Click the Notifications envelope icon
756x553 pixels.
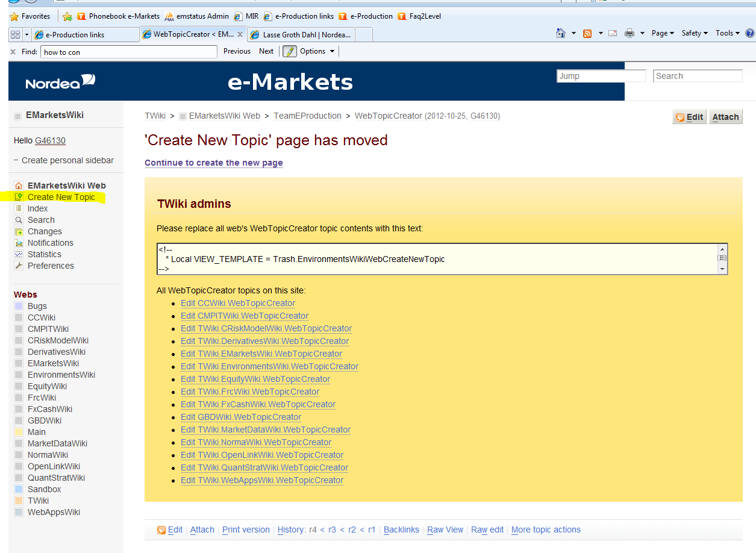point(19,243)
